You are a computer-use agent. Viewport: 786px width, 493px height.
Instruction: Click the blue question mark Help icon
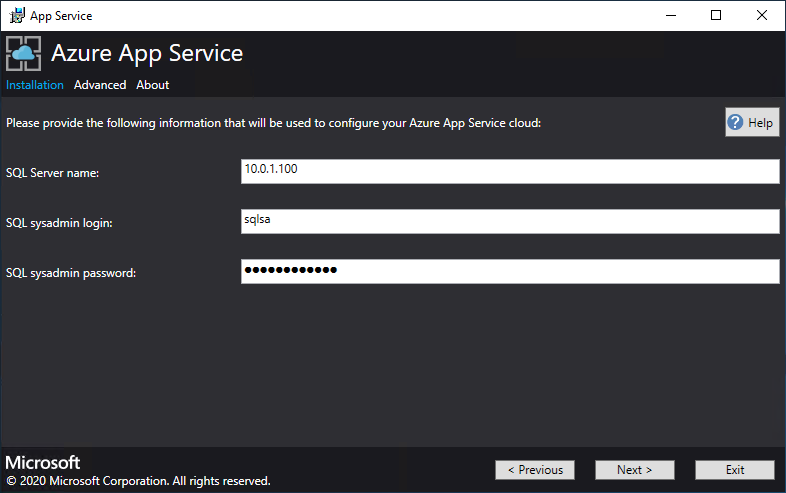[736, 123]
